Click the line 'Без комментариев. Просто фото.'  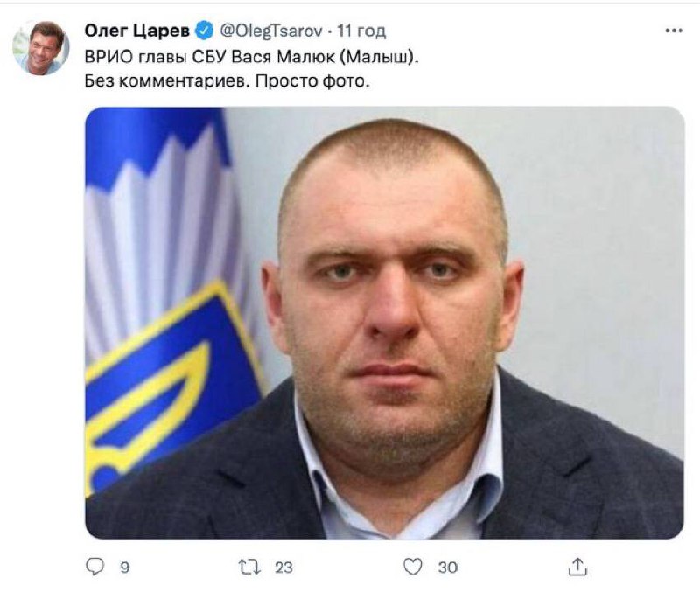[227, 81]
